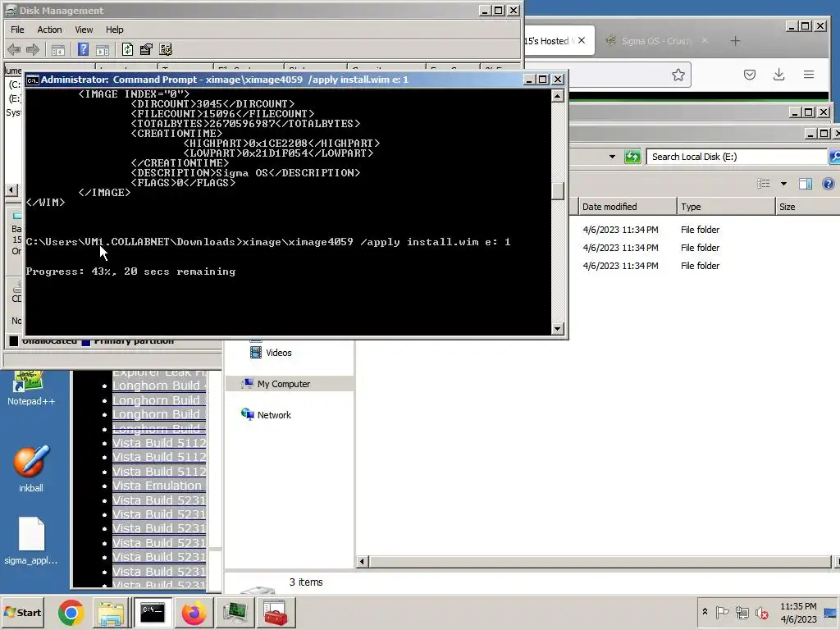Select Videos in Explorer navigation pane

click(x=271, y=353)
